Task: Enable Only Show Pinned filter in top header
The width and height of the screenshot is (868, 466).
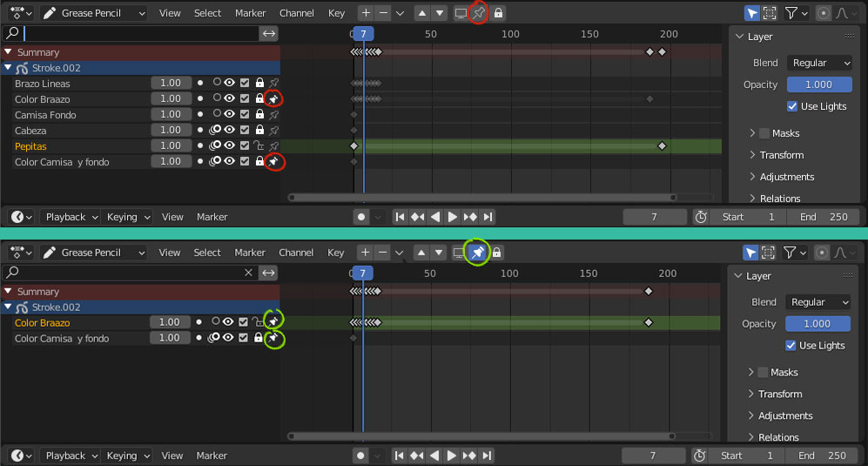Action: 478,13
